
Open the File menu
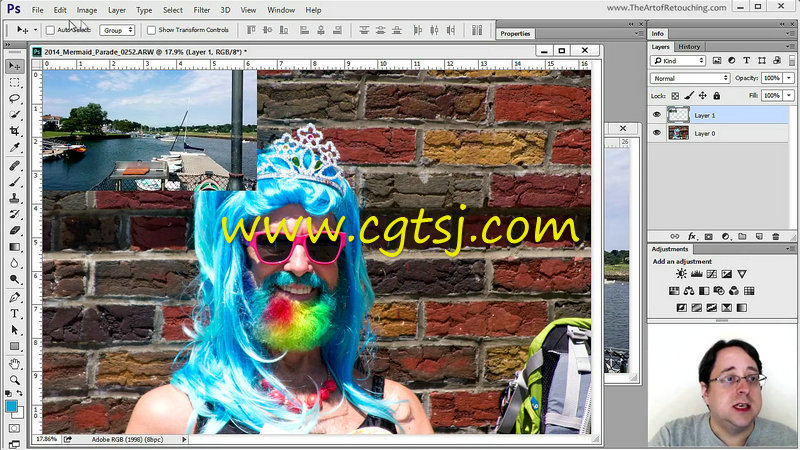tap(38, 10)
